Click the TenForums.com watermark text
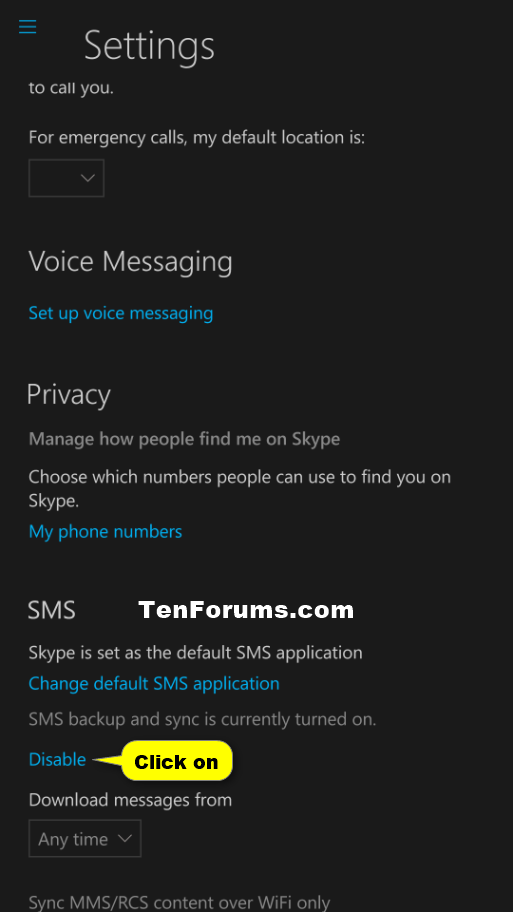 [246, 610]
